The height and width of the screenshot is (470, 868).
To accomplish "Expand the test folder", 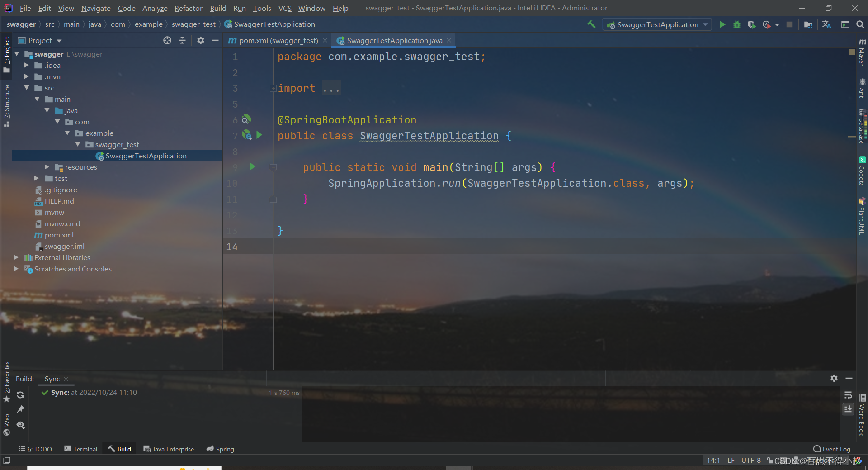I will (x=37, y=178).
